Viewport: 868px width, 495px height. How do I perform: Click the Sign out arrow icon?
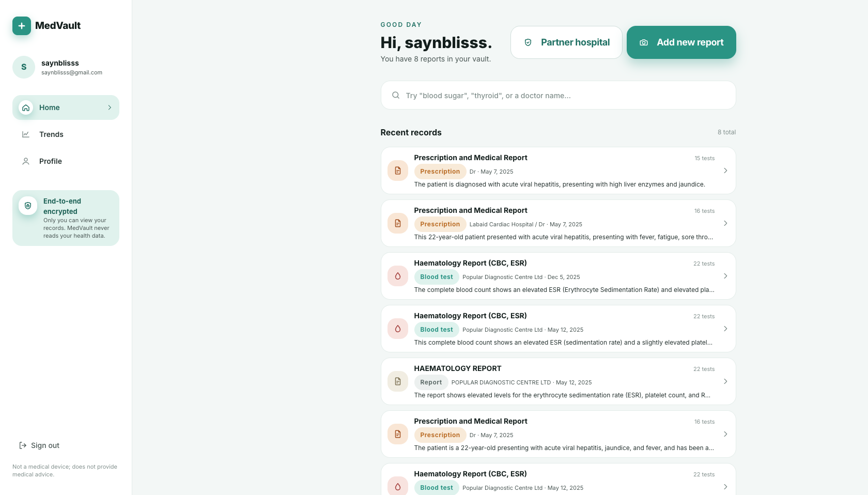pos(23,445)
